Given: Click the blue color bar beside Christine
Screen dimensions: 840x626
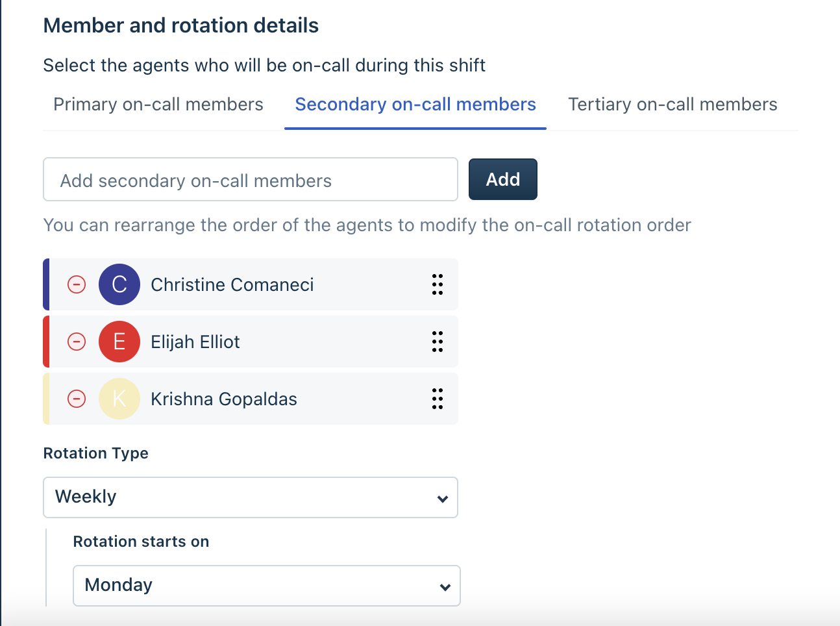Looking at the screenshot, I should point(46,284).
